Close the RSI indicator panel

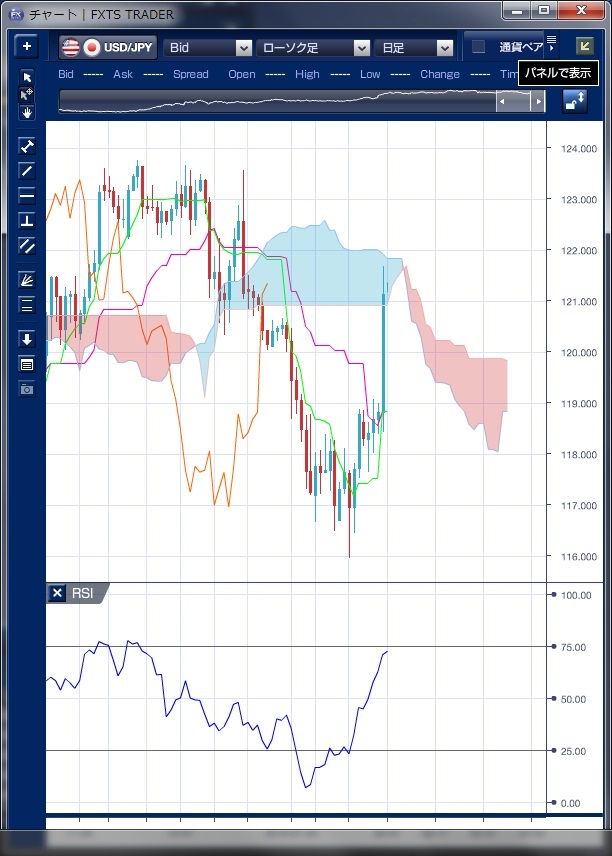(x=57, y=593)
